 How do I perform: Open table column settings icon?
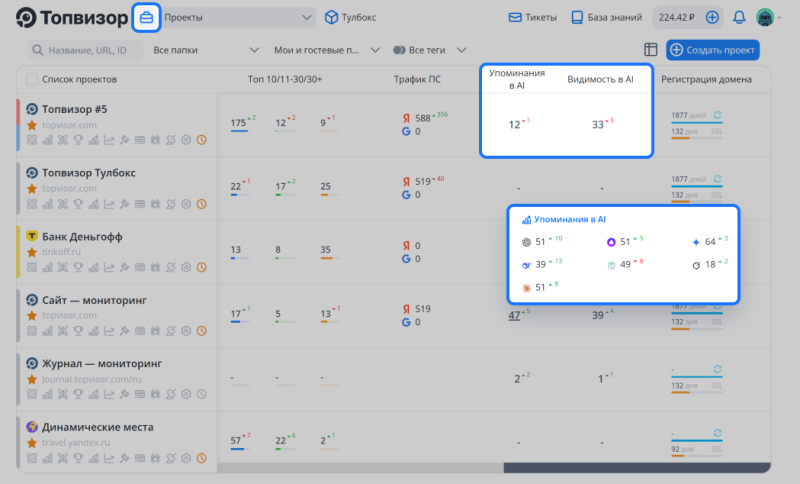(651, 49)
